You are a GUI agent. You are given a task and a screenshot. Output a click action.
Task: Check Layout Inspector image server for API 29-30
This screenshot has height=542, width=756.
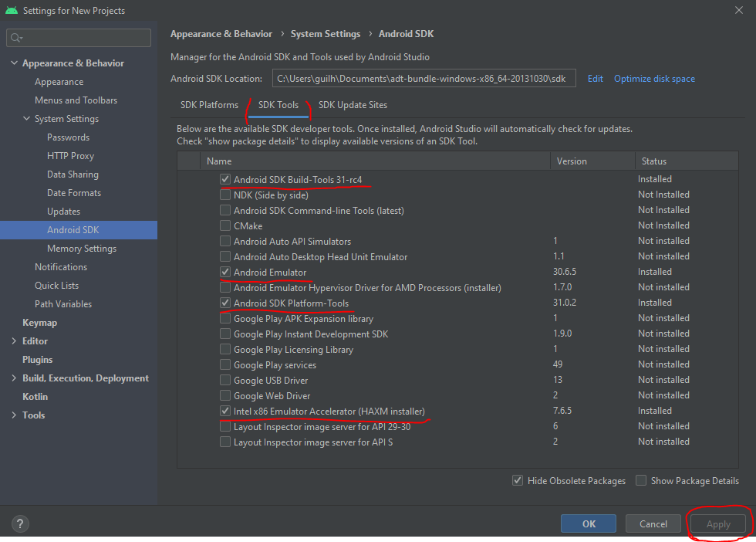pos(225,427)
